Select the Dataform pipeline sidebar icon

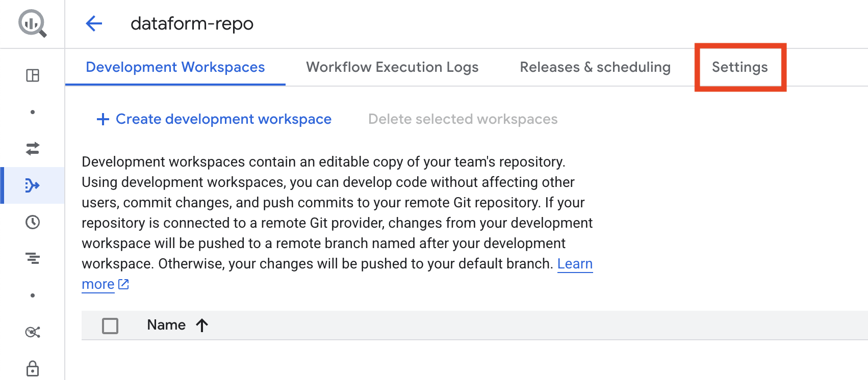(x=33, y=185)
